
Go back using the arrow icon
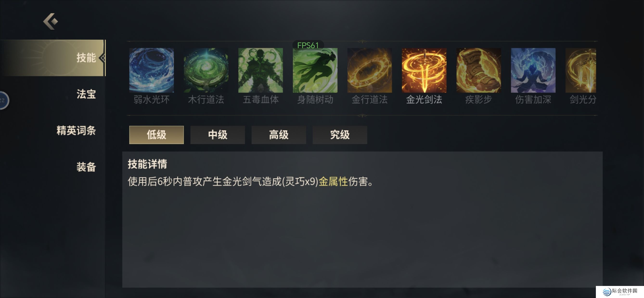[51, 21]
